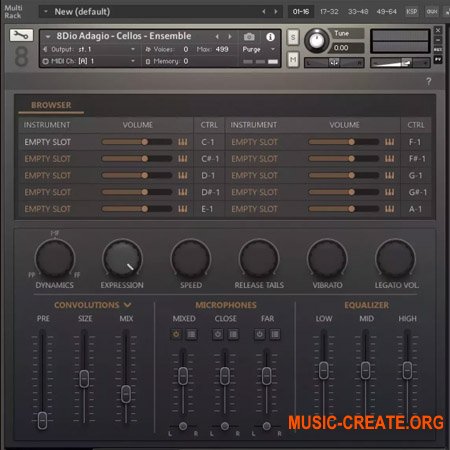Open Far microphone settings icon
The width and height of the screenshot is (450, 450).
275,334
